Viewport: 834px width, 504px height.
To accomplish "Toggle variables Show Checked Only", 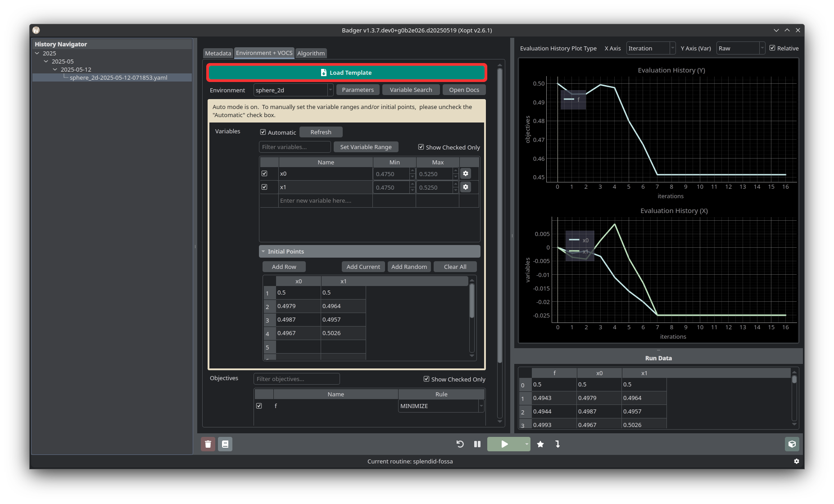I will 421,147.
